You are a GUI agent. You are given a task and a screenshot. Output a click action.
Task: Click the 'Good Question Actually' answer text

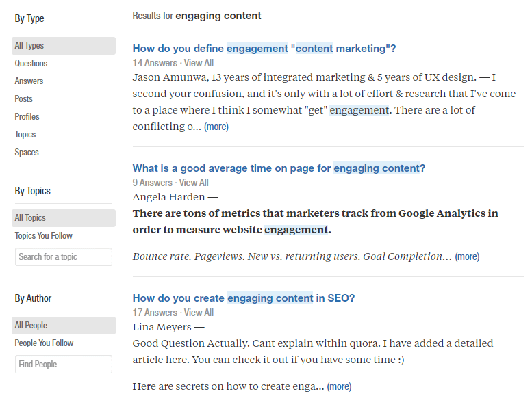312,352
